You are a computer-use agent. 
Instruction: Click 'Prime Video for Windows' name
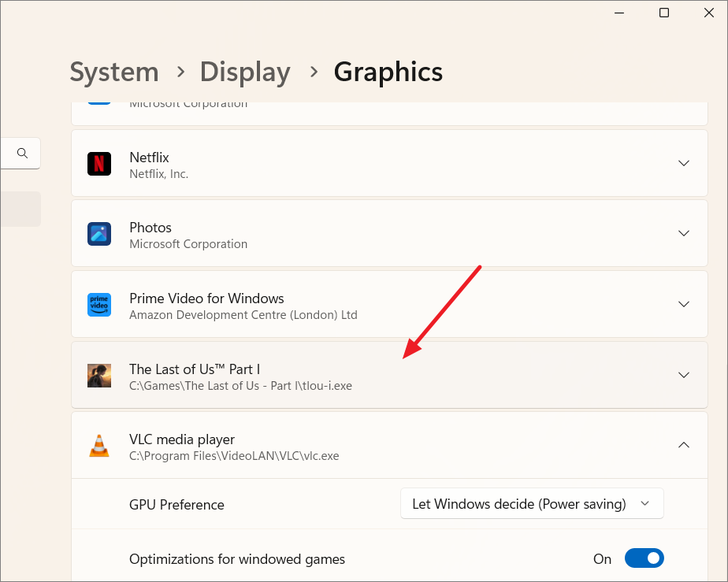pos(206,298)
